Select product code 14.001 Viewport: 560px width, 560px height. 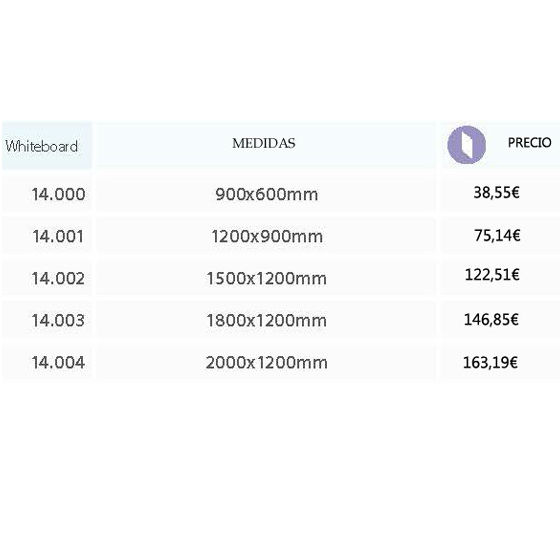click(x=58, y=236)
